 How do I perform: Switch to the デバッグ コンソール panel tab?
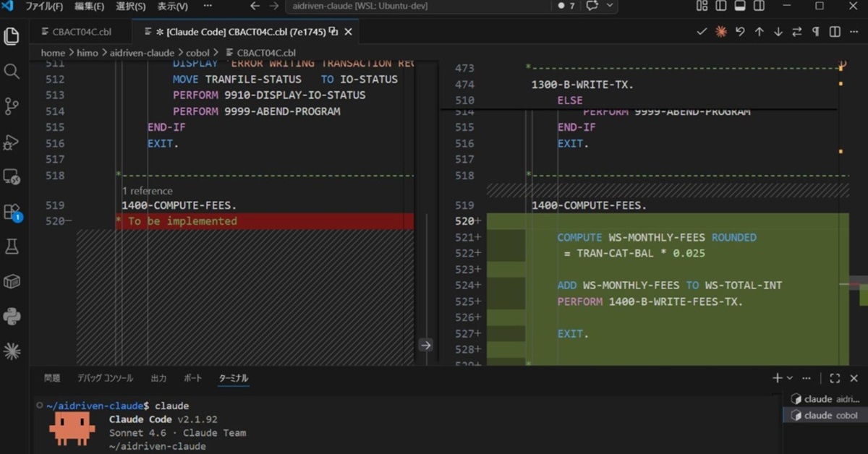(x=105, y=378)
